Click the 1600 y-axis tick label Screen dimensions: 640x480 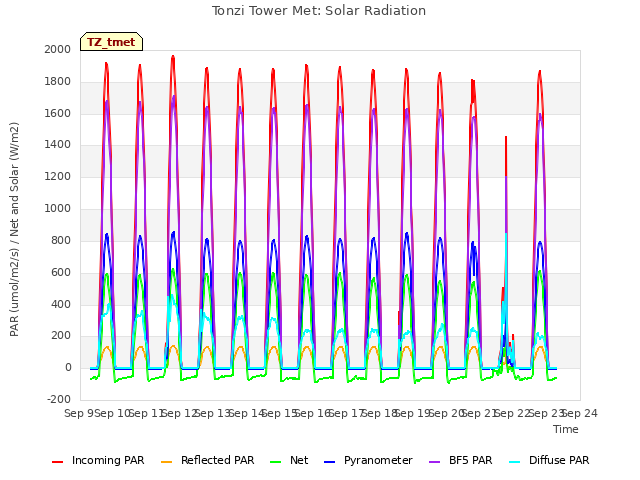[x=58, y=113]
